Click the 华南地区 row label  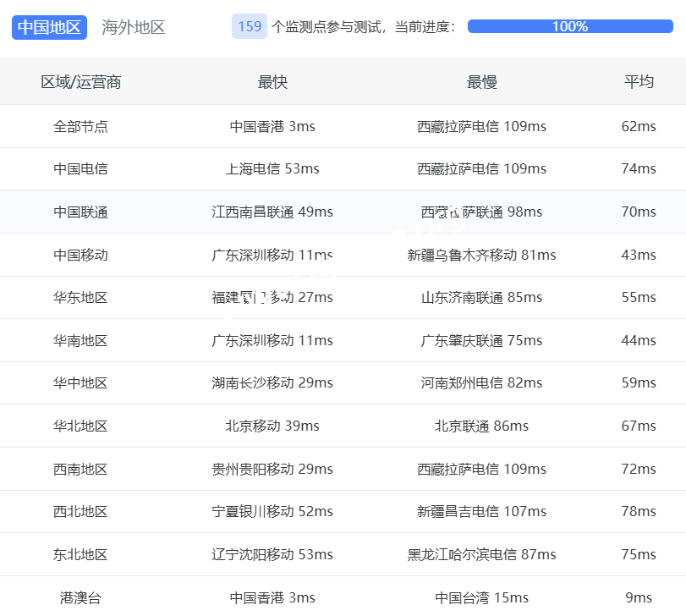pyautogui.click(x=81, y=340)
